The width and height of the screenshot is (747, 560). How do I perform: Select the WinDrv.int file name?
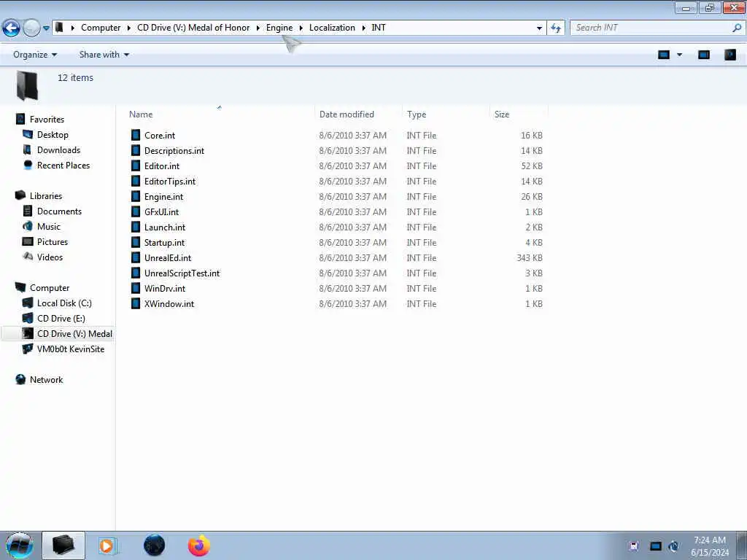pos(165,288)
